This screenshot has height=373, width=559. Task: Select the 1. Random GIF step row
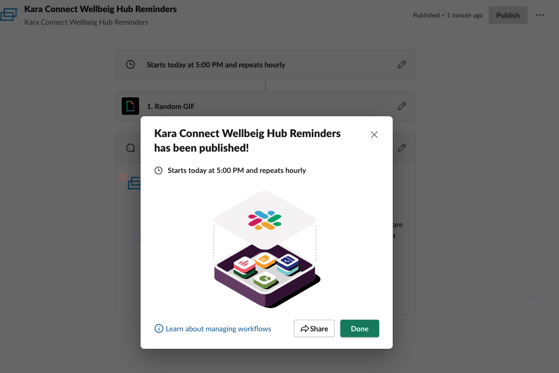(x=266, y=106)
